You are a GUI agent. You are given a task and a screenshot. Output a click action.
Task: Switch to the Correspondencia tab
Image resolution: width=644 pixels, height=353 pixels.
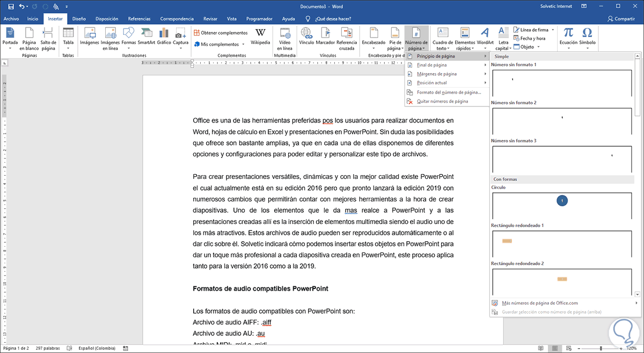[178, 18]
